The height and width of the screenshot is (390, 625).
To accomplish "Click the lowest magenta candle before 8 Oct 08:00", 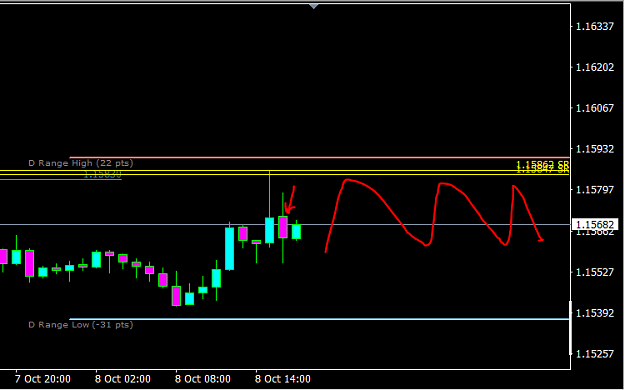I will coord(176,296).
